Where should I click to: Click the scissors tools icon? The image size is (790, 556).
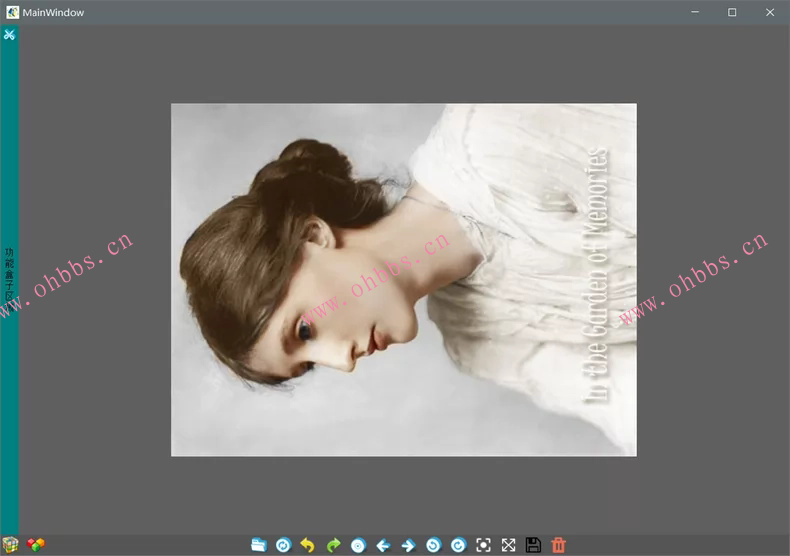click(x=9, y=35)
